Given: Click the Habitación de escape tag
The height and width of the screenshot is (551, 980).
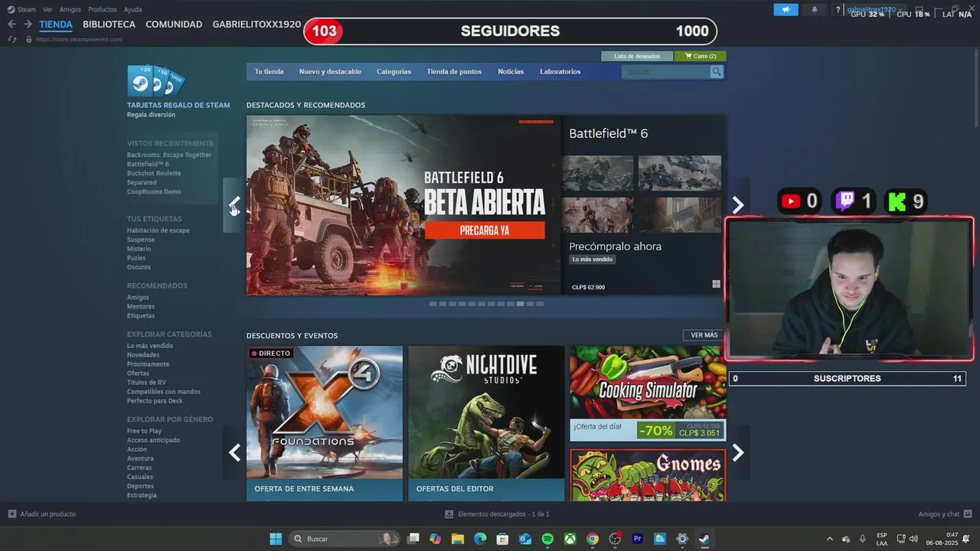Looking at the screenshot, I should pos(158,230).
